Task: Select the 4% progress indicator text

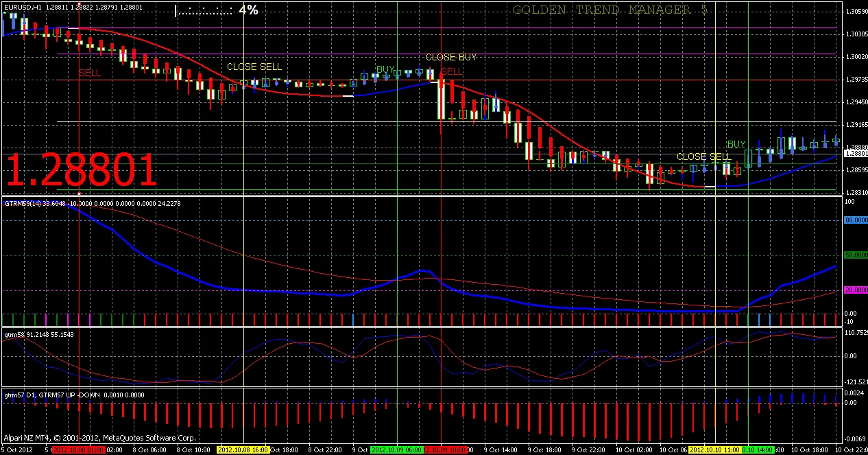Action: [x=248, y=10]
